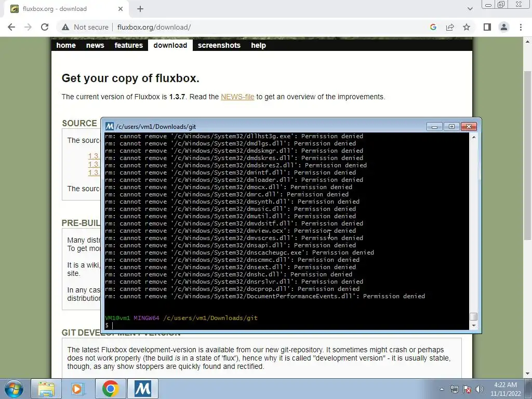
Task: Open the NEWS-file link
Action: pos(237,97)
